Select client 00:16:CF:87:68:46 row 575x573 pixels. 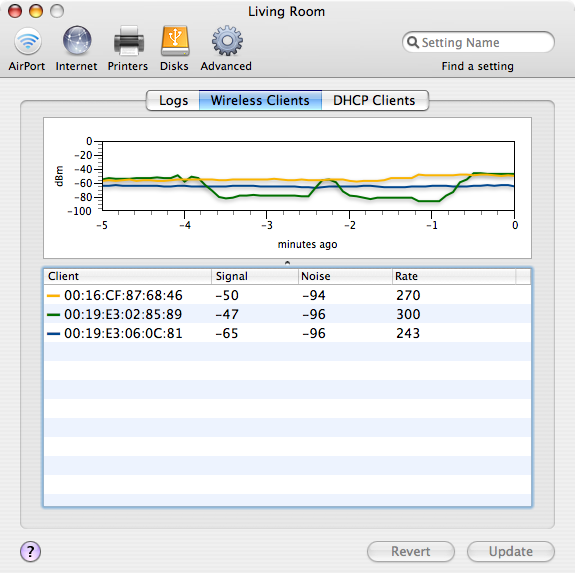(x=287, y=295)
